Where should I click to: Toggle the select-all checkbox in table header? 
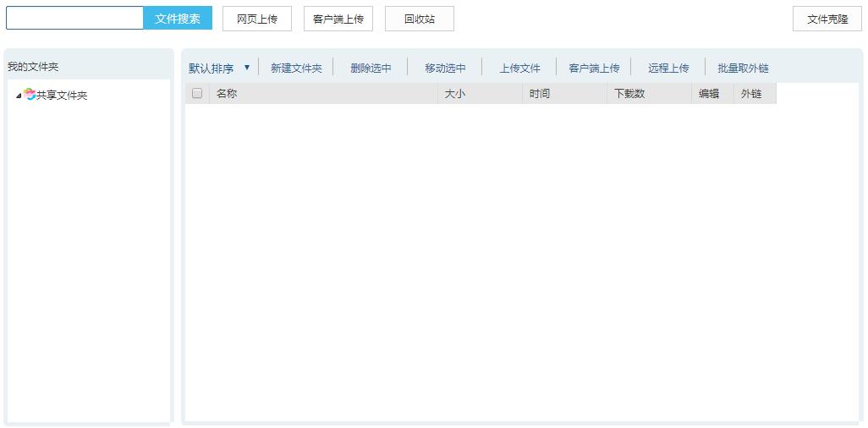point(197,93)
